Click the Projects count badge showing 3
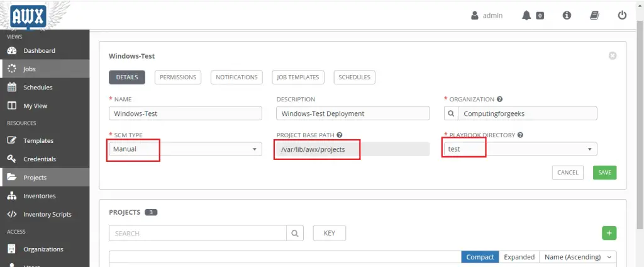The height and width of the screenshot is (267, 644). coord(151,213)
